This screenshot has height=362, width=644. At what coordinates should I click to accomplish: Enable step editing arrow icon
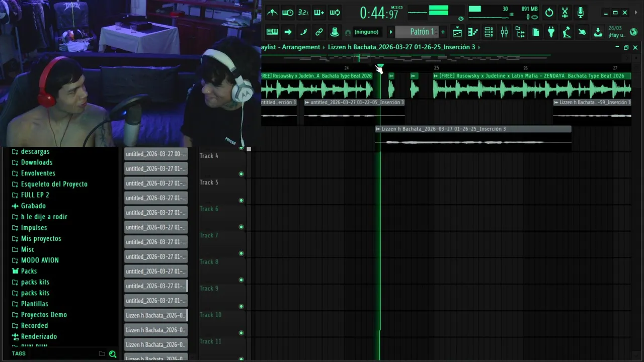tap(288, 32)
